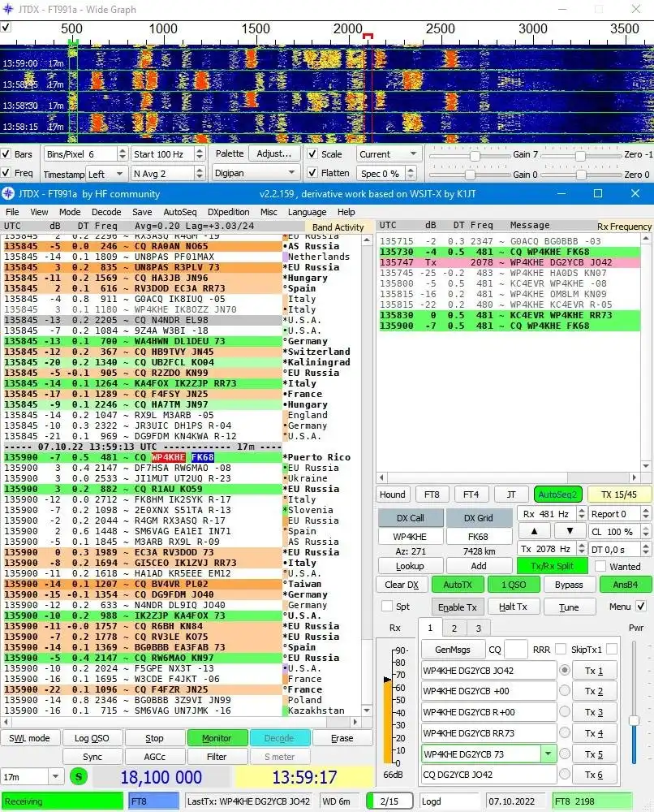Click the Tx/Rx Split button
Viewport: 654px width, 812px height.
tap(552, 566)
